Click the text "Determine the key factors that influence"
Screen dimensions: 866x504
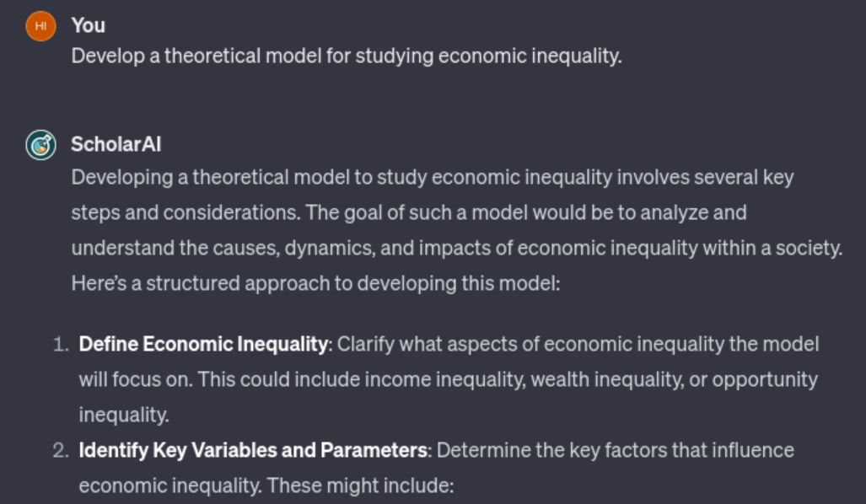[615, 450]
